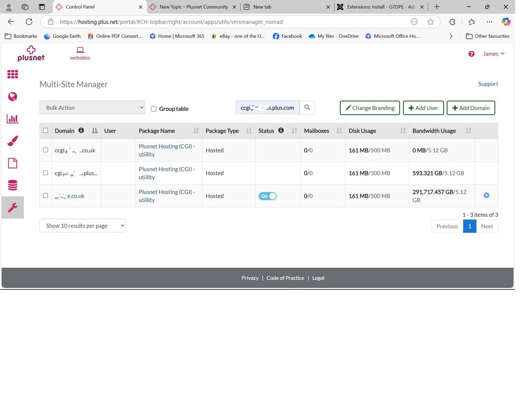Open the Bulk Action dropdown
Viewport: 532px width, 400px height.
tap(92, 108)
